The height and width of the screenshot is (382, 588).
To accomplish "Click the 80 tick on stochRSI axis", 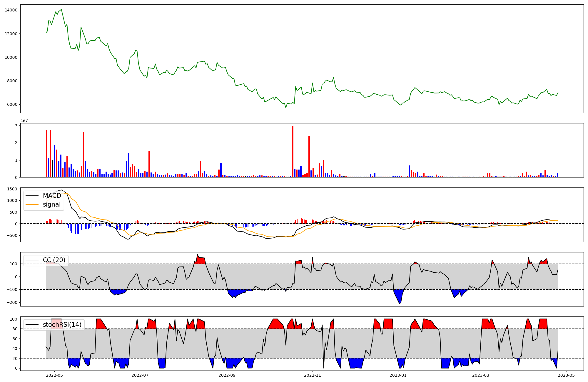I will [15, 329].
